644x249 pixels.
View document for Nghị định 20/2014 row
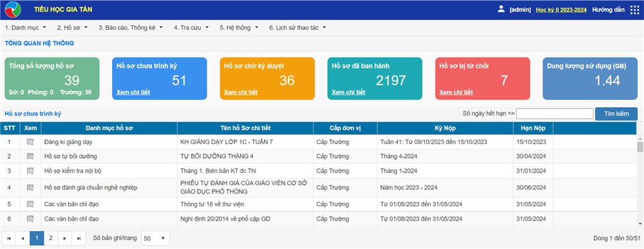click(30, 219)
